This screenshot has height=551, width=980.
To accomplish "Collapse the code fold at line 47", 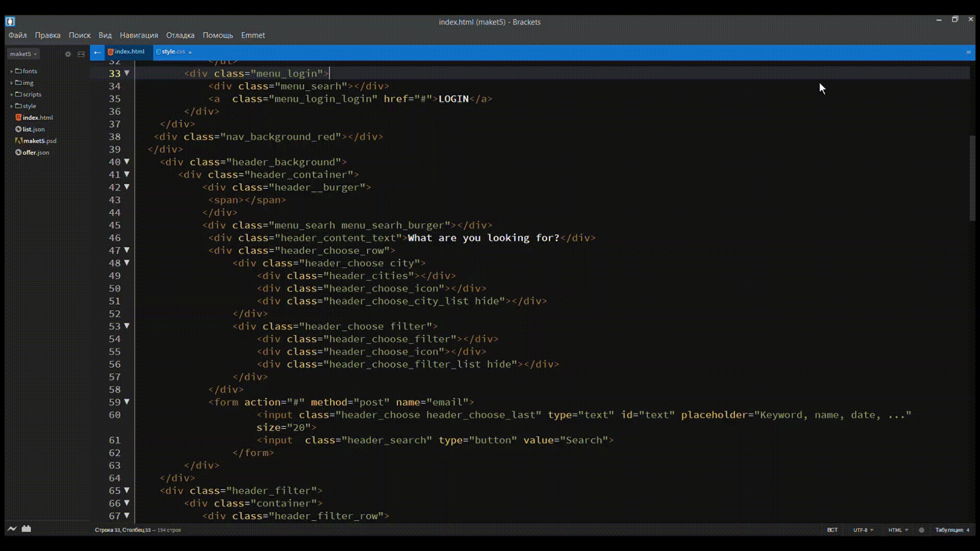I will click(x=127, y=250).
